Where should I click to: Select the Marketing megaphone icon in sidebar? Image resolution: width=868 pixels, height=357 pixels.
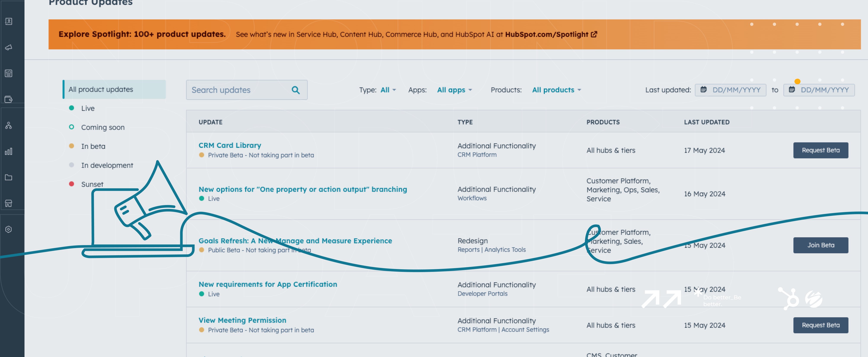click(x=9, y=47)
